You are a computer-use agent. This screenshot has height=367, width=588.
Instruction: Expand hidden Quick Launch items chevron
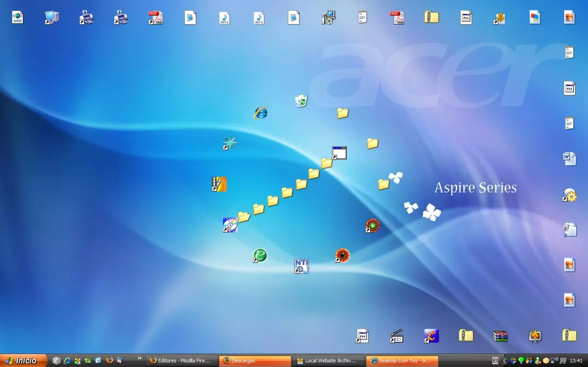(140, 359)
